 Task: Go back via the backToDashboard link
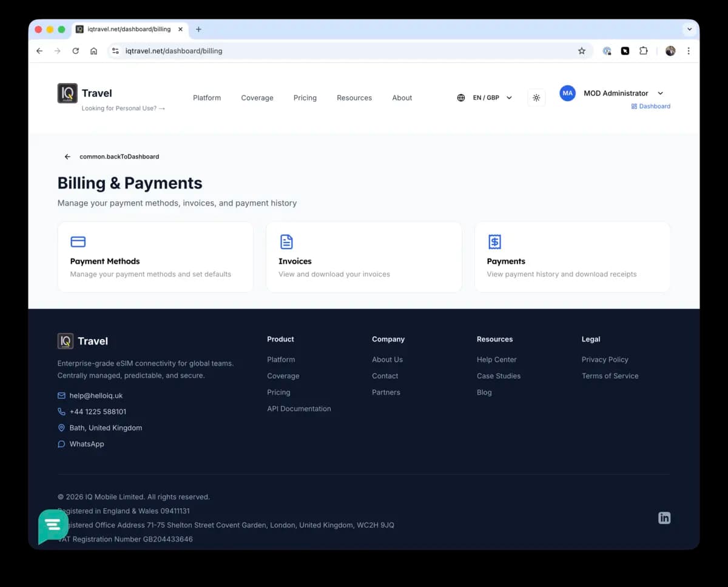coord(112,156)
